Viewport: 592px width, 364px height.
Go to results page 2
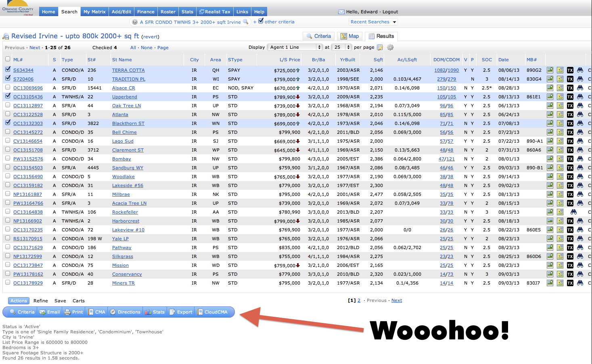[x=359, y=300]
